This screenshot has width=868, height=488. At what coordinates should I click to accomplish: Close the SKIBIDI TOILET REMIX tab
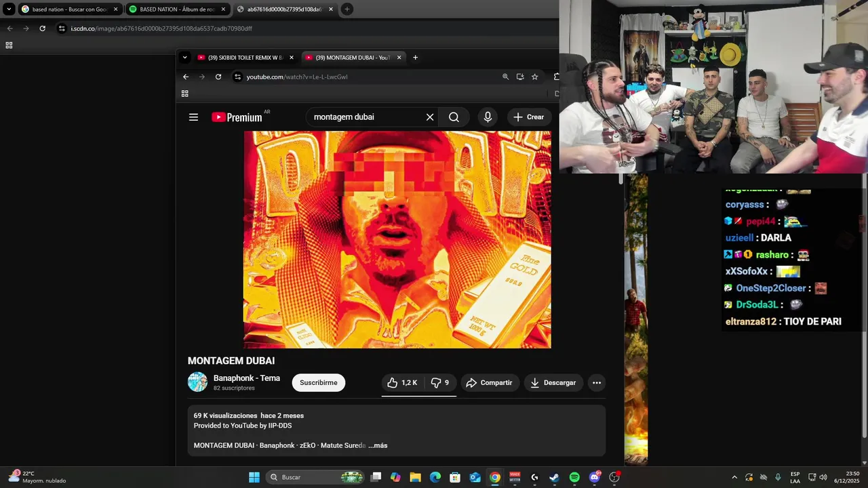click(x=292, y=58)
